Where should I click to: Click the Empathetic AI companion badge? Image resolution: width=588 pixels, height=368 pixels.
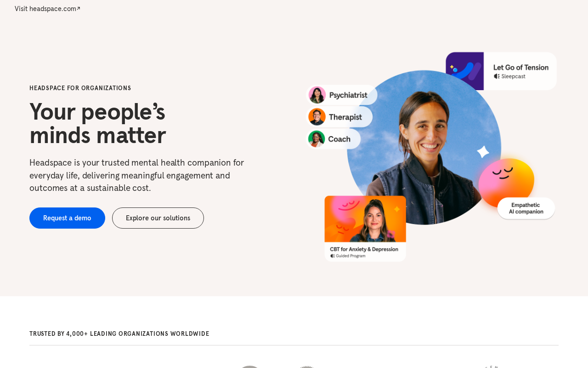tap(526, 208)
